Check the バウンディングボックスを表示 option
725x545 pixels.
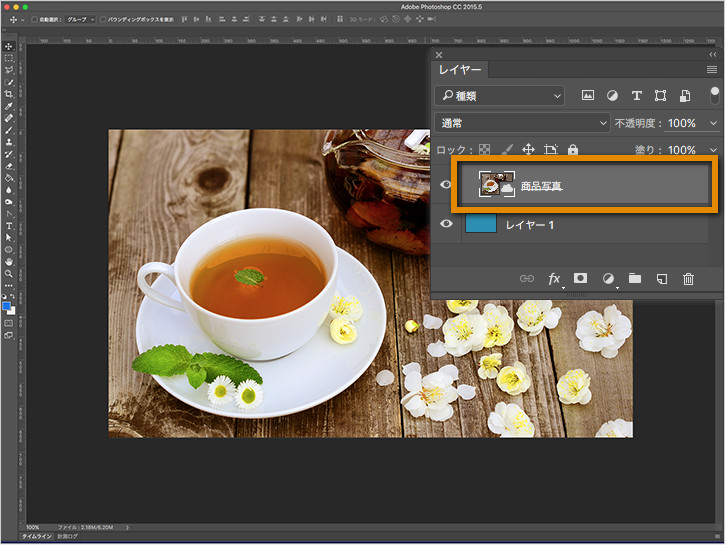click(x=104, y=19)
